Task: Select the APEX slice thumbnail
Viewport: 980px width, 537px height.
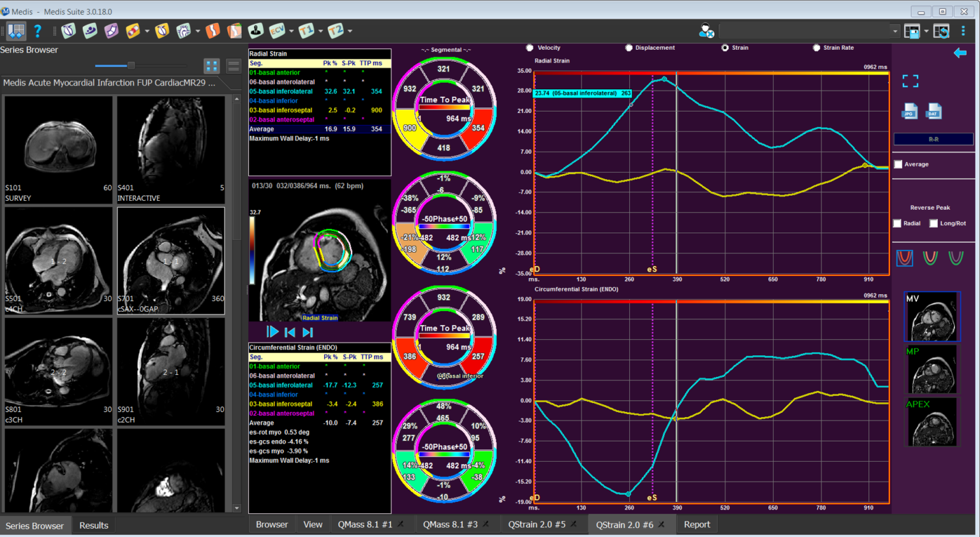Action: pyautogui.click(x=932, y=422)
